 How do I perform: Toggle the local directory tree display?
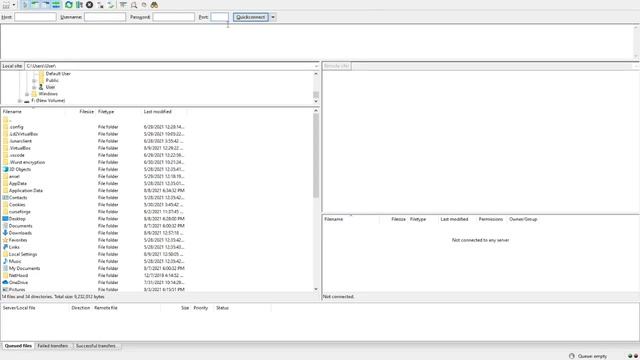tap(35, 5)
